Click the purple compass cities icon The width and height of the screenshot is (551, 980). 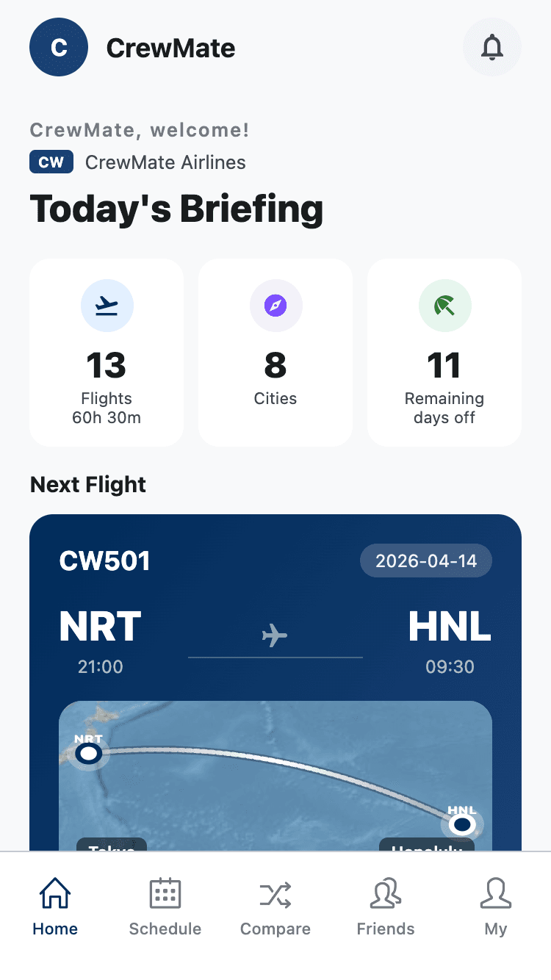click(x=275, y=306)
